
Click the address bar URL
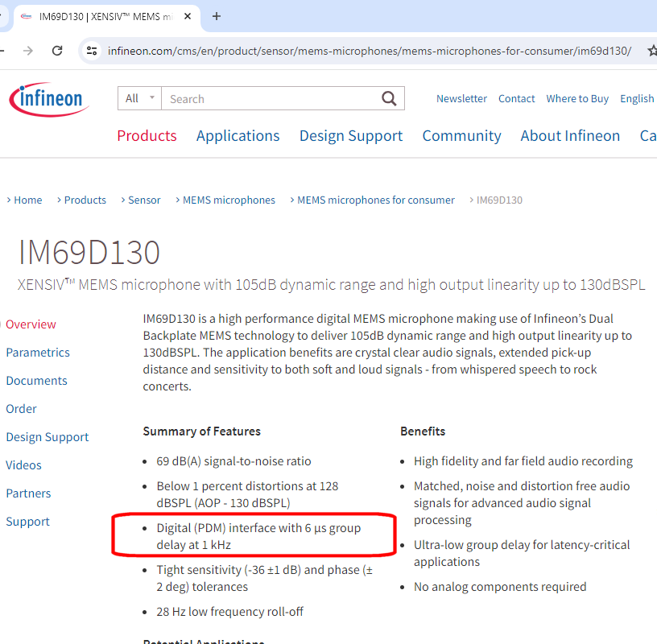[x=369, y=51]
